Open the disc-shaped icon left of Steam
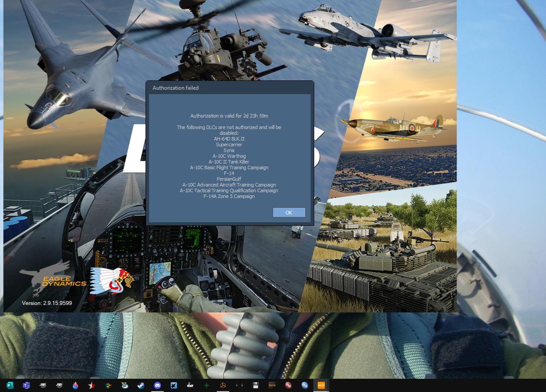Image resolution: width=546 pixels, height=392 pixels. tap(124, 385)
